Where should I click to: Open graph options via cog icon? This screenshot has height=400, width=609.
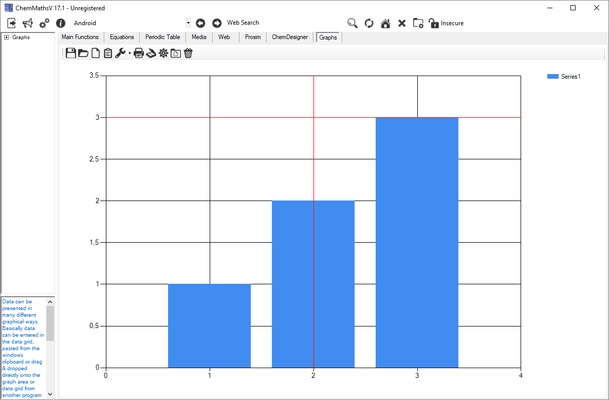[164, 53]
